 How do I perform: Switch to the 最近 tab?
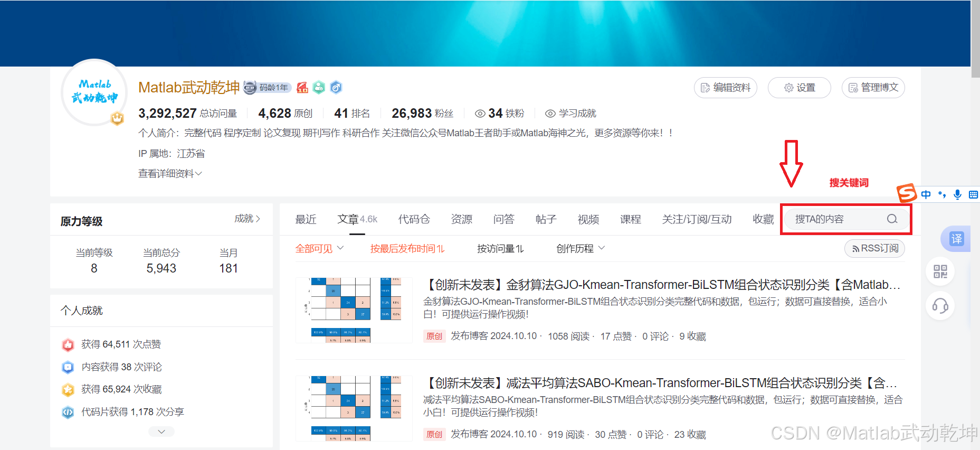pyautogui.click(x=306, y=219)
